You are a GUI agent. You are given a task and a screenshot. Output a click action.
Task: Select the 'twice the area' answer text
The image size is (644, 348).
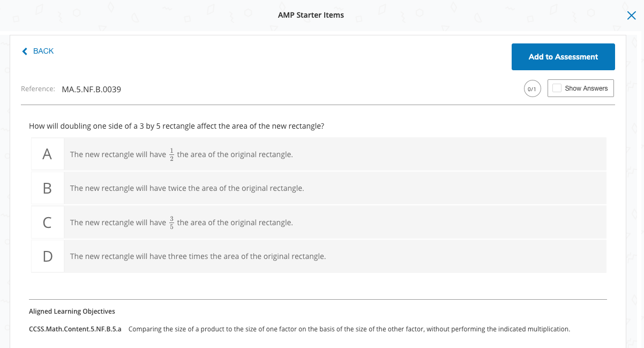pyautogui.click(x=186, y=188)
